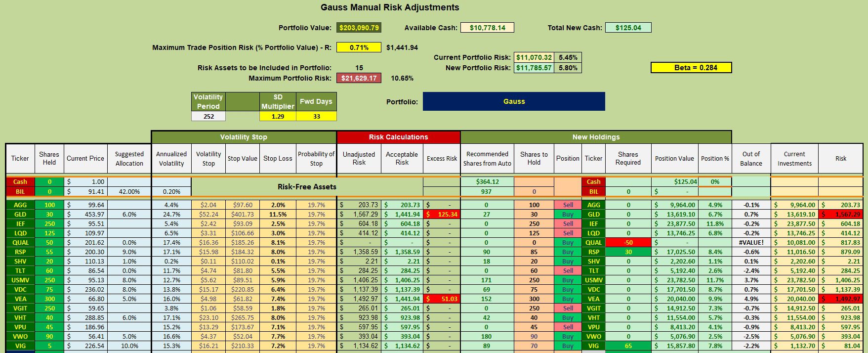Click the yellow 0.71% risk percentage cell
The height and width of the screenshot is (353, 868).
359,47
